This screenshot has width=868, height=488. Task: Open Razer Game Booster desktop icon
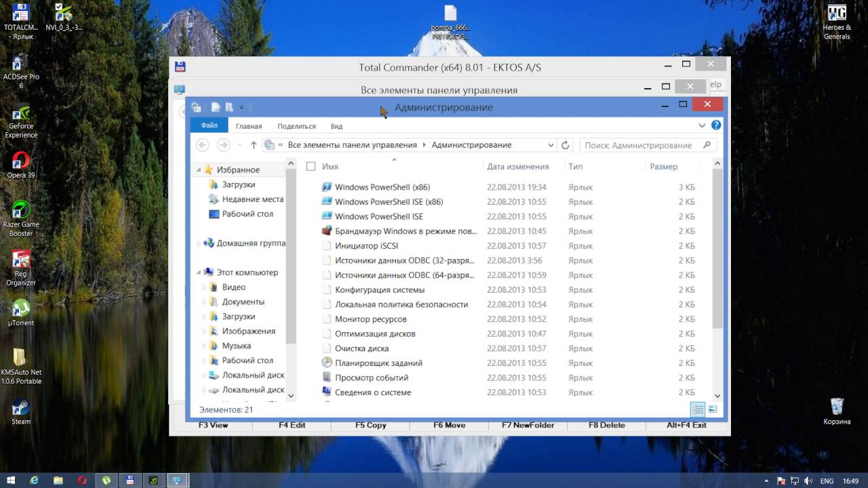click(21, 219)
